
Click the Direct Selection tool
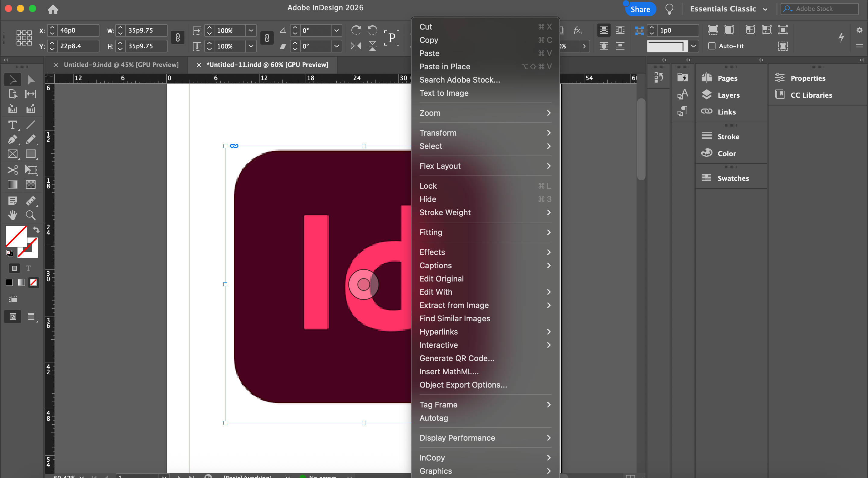tap(31, 80)
